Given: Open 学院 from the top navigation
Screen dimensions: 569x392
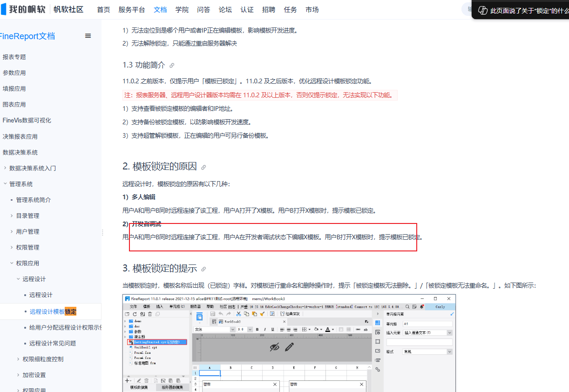Looking at the screenshot, I should (182, 9).
